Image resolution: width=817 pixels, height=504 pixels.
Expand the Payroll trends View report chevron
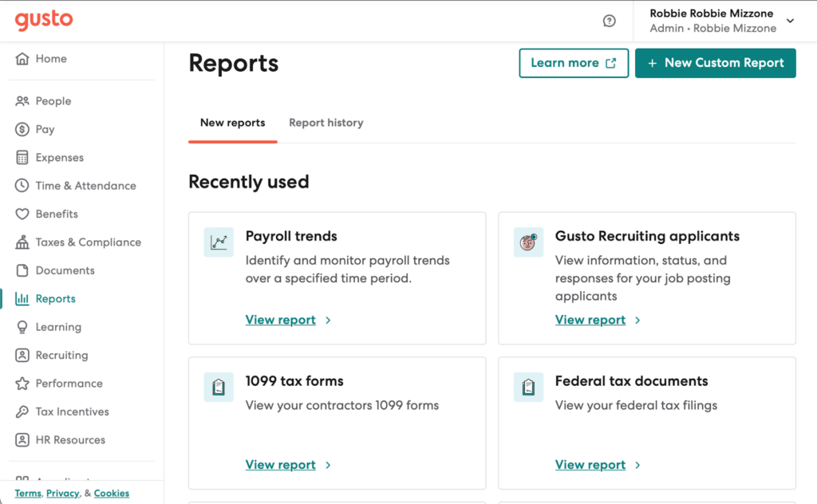[327, 319]
